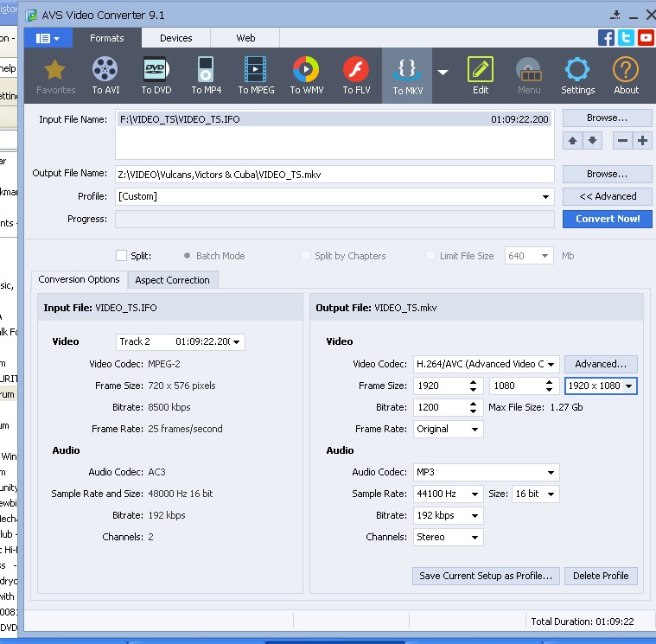656x644 pixels.
Task: Open the blue main menu button
Action: 48,38
